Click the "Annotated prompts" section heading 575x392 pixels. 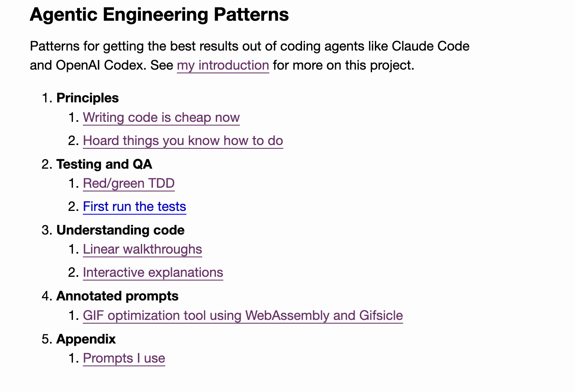click(117, 296)
